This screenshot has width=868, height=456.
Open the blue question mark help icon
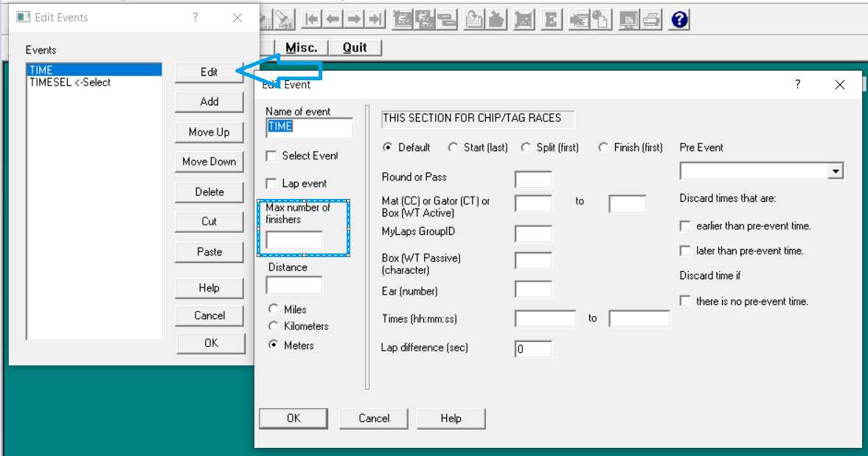(679, 20)
